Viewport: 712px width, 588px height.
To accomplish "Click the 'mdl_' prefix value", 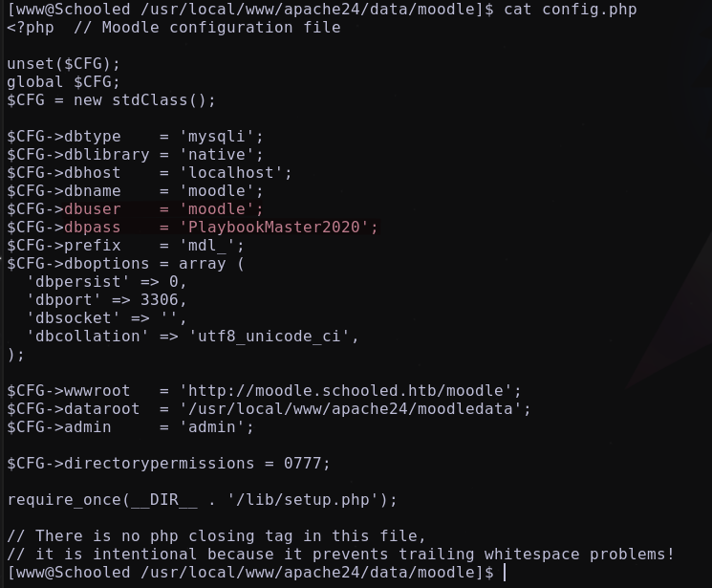I will point(207,246).
